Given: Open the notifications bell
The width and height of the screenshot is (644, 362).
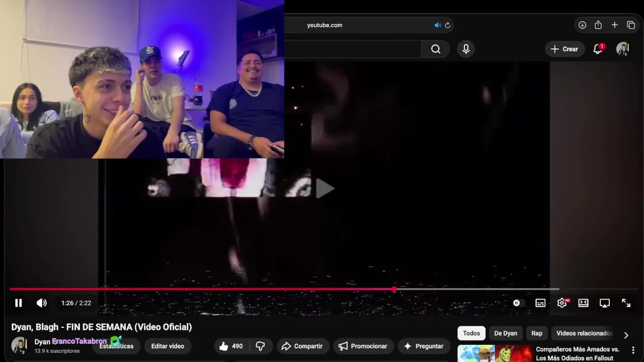Looking at the screenshot, I should pyautogui.click(x=598, y=49).
